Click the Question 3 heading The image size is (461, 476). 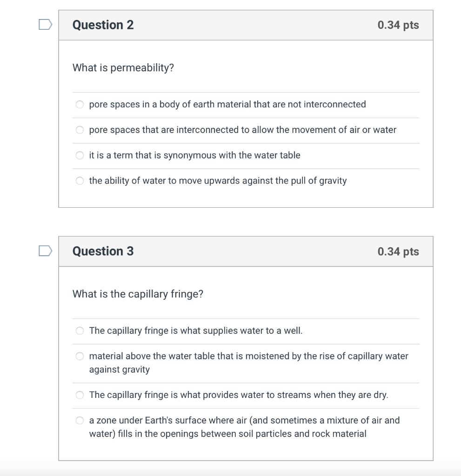click(103, 251)
